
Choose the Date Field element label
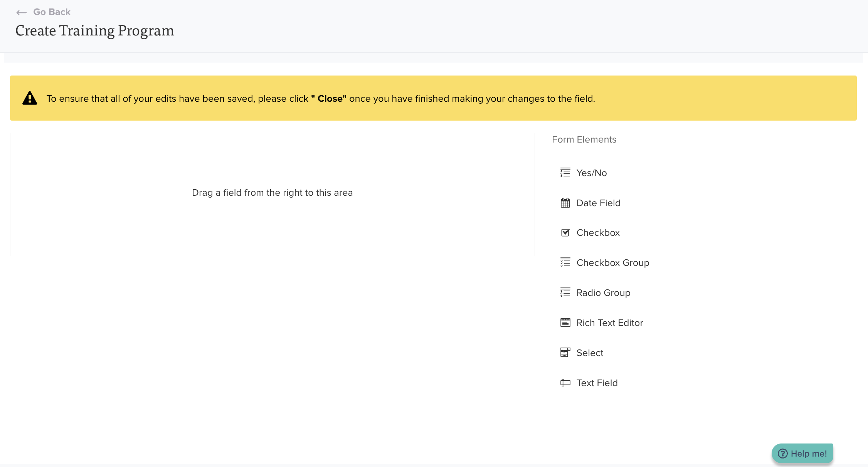pos(598,203)
